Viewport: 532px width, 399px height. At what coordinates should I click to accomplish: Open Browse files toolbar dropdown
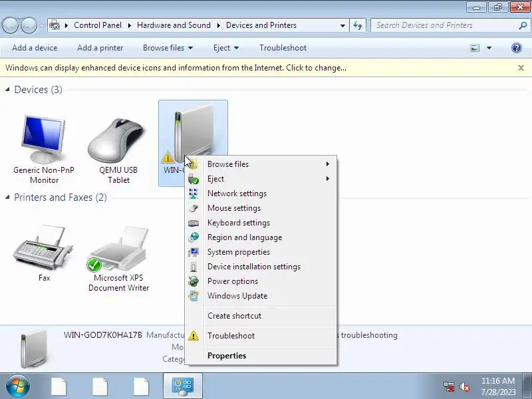[x=168, y=48]
